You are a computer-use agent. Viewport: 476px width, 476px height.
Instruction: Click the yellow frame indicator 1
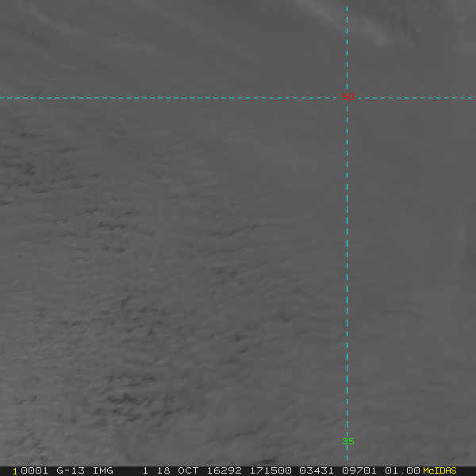[15, 471]
